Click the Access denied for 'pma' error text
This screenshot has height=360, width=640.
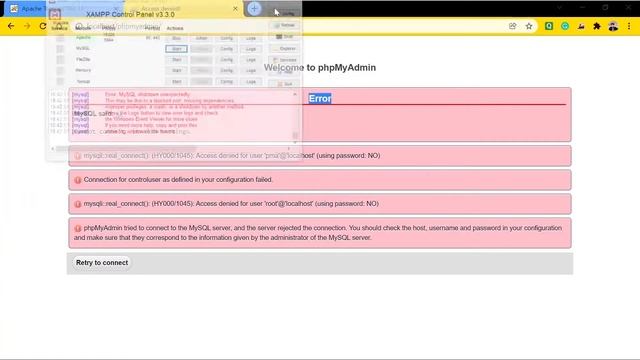(232, 156)
